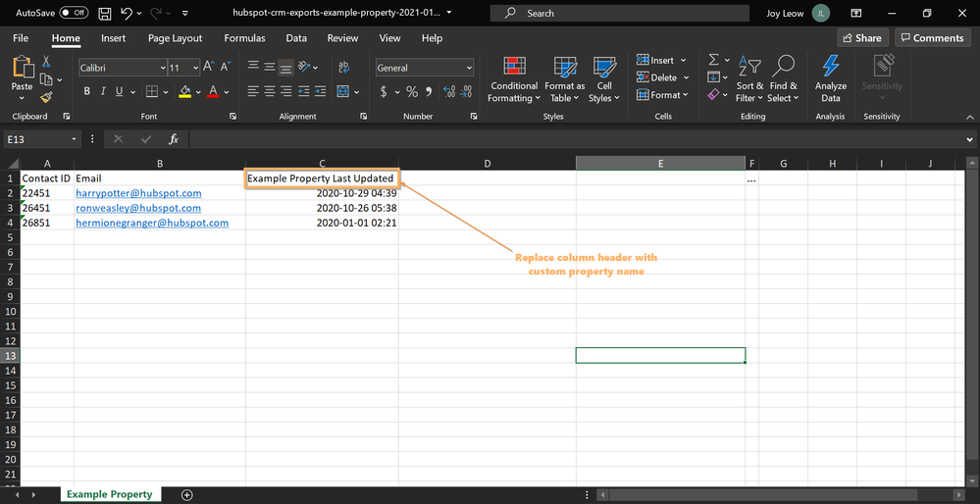
Task: Open the File menu
Action: [21, 38]
